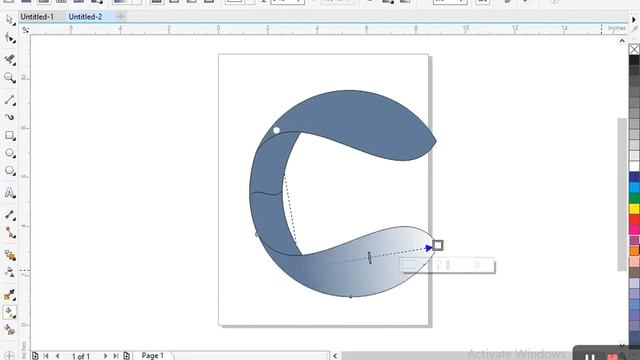Select the Parallel Dimension tool

pyautogui.click(x=9, y=215)
